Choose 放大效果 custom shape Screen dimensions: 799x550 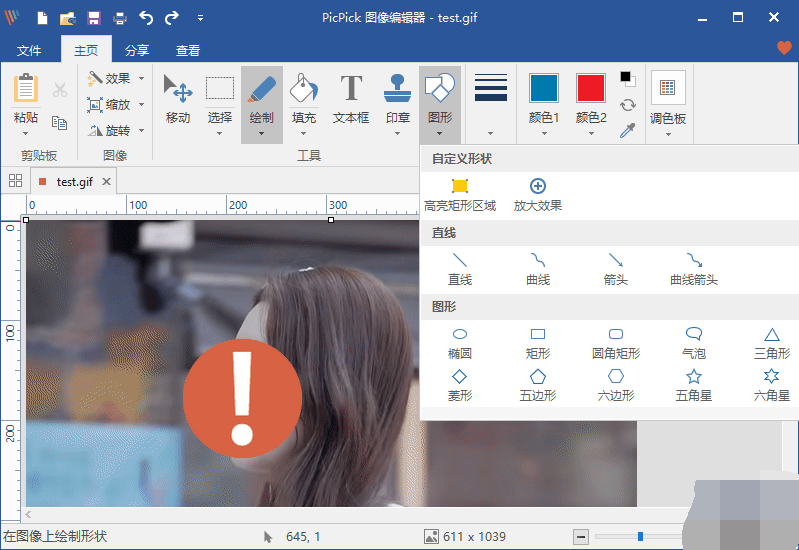(x=538, y=195)
